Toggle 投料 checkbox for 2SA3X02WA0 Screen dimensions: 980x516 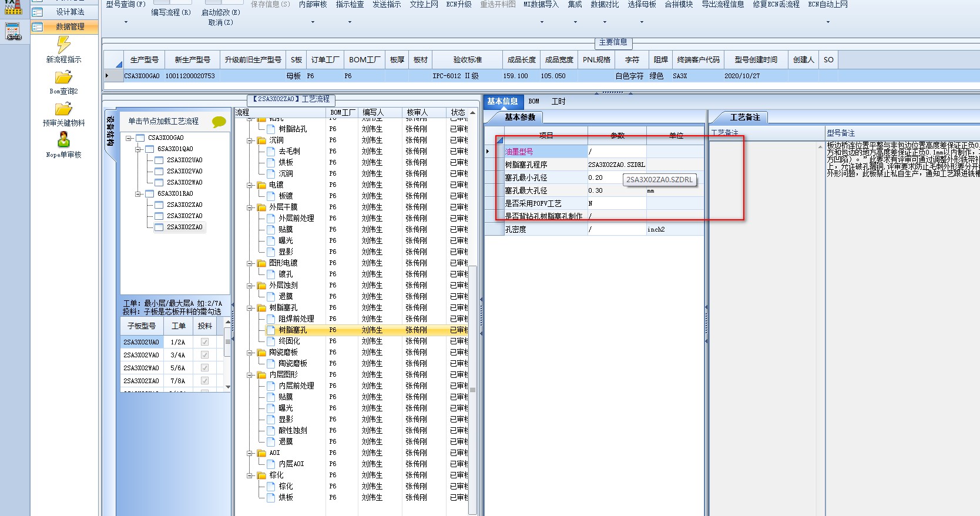pyautogui.click(x=204, y=368)
